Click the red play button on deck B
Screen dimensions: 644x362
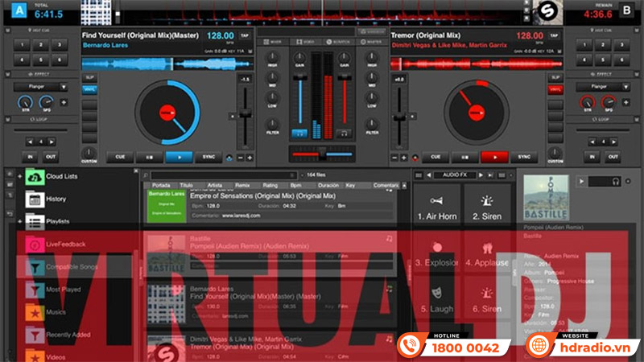tap(494, 157)
